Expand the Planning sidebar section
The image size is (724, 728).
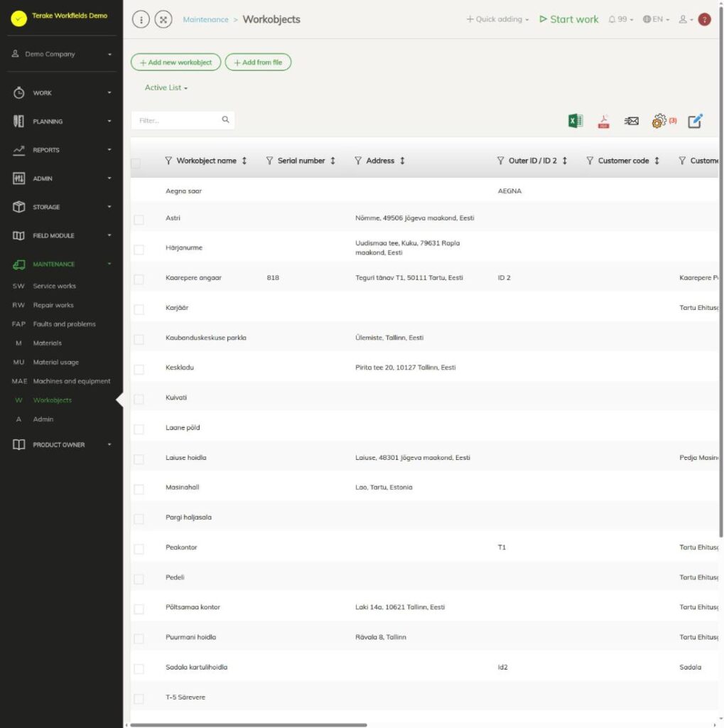[x=62, y=122]
